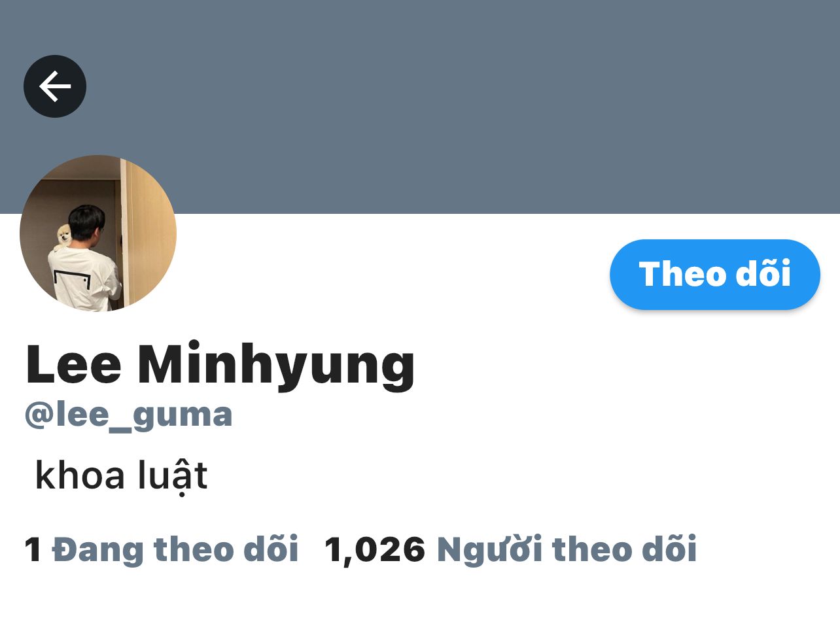Click the 1,026 follower count

375,549
